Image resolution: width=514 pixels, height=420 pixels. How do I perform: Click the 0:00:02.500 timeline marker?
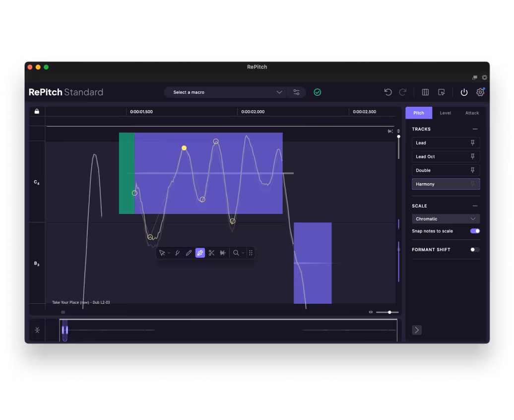(x=365, y=112)
